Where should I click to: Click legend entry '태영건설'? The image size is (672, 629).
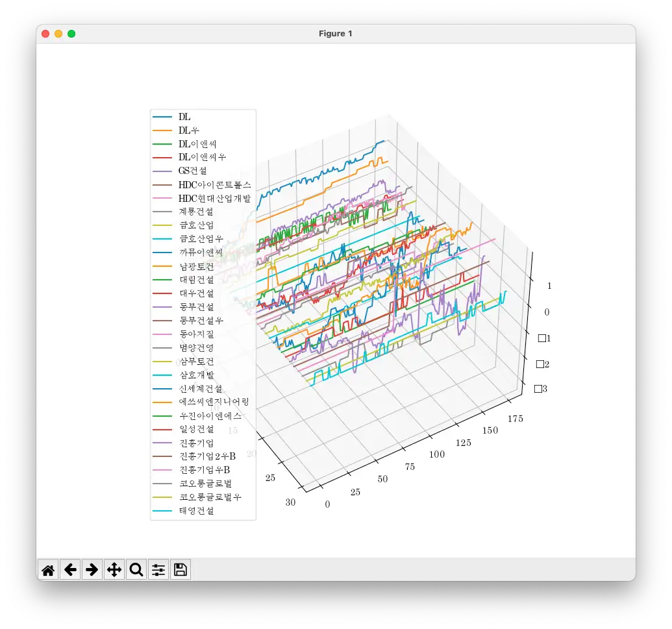[x=196, y=511]
